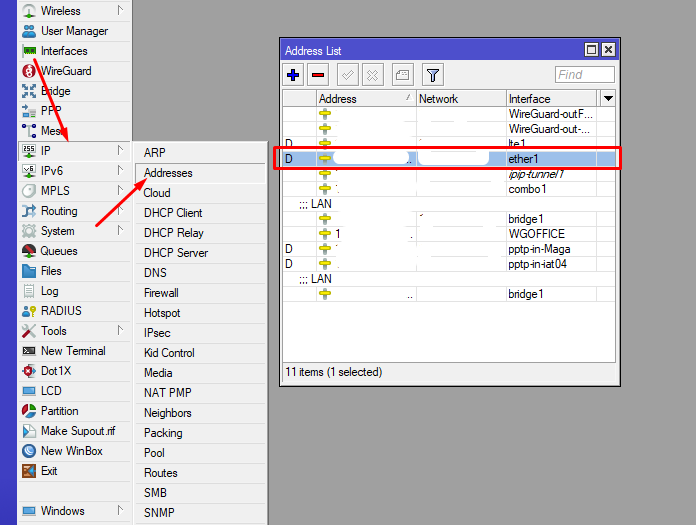Sort list by Network column header
Image resolution: width=696 pixels, height=525 pixels.
point(460,98)
